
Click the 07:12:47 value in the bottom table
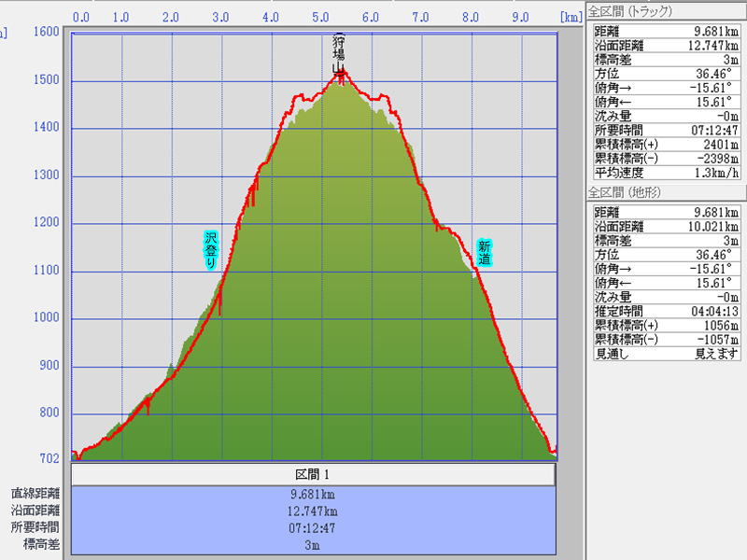(314, 527)
